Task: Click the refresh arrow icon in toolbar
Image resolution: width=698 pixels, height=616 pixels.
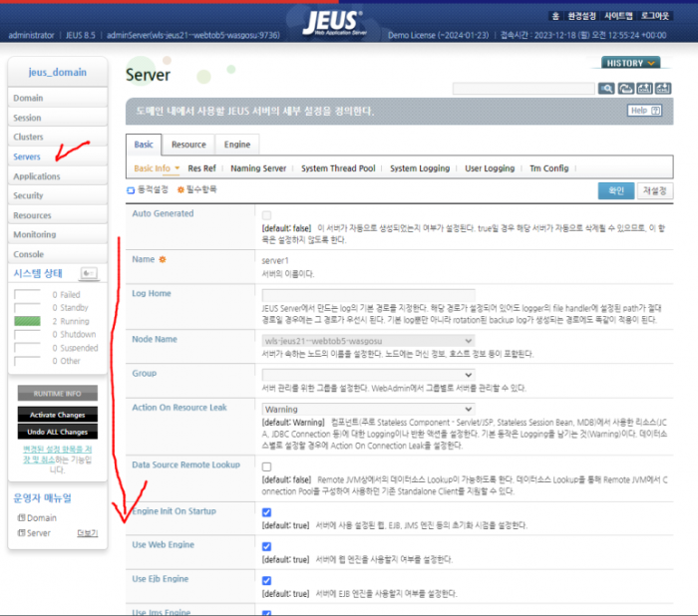Action: (625, 89)
